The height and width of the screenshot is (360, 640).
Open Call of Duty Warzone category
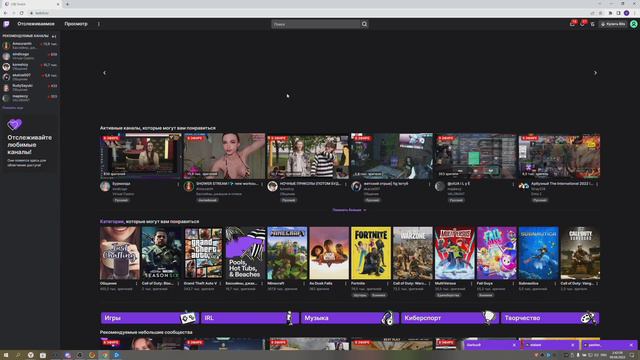click(x=413, y=253)
